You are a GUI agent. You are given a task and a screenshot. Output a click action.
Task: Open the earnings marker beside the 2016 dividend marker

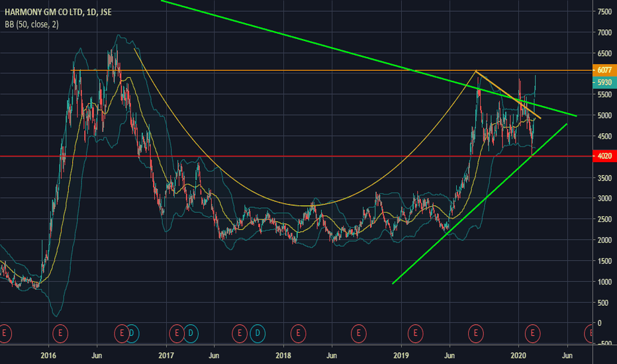tap(122, 334)
